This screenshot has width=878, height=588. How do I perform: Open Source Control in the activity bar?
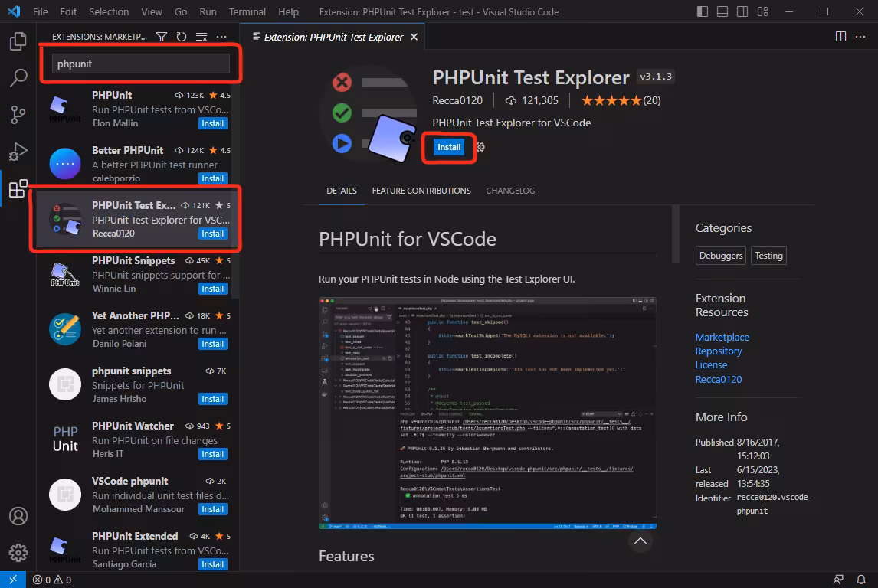pos(18,115)
